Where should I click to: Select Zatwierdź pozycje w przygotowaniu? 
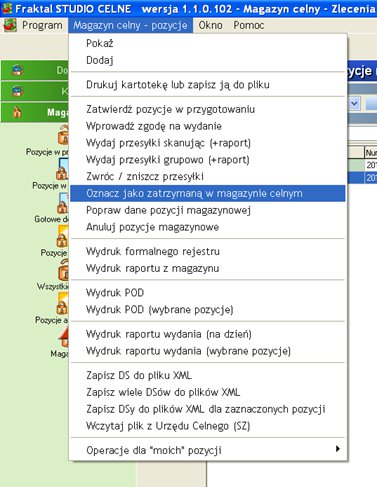(x=207, y=109)
